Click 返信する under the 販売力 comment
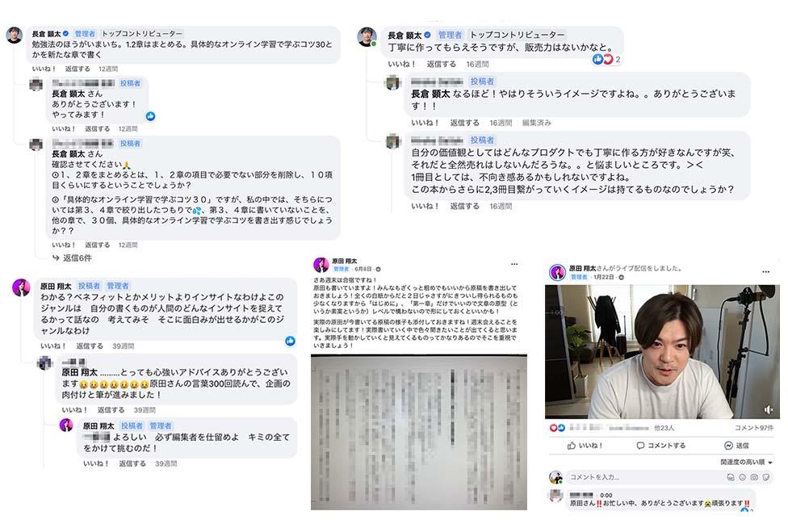Viewport: 788px width, 532px height. (442, 65)
